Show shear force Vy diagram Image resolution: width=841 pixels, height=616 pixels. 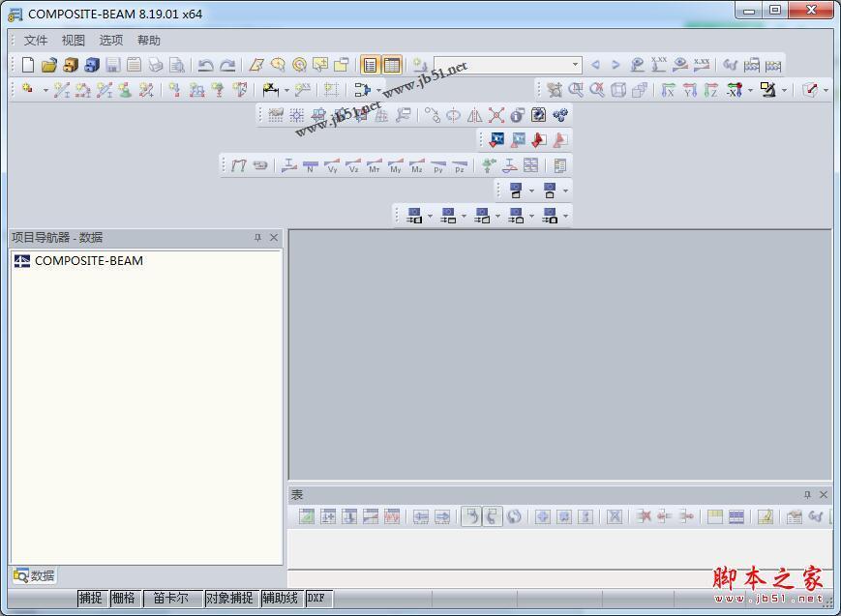coord(332,165)
